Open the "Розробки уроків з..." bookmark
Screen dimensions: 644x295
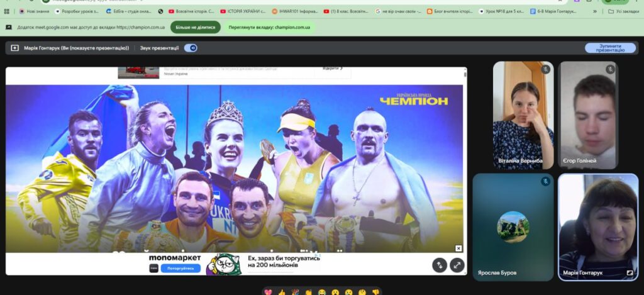[77, 11]
